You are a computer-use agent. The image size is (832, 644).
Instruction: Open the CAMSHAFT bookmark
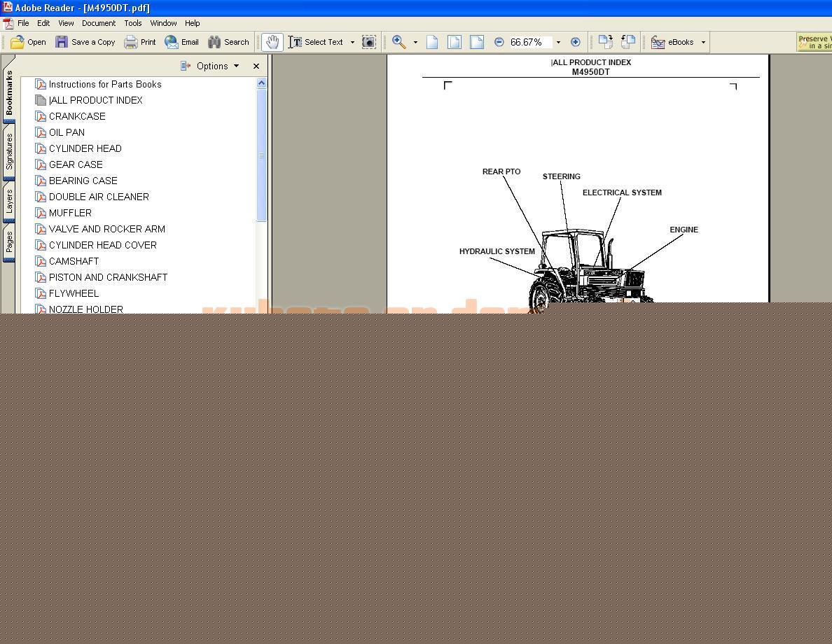pyautogui.click(x=74, y=261)
